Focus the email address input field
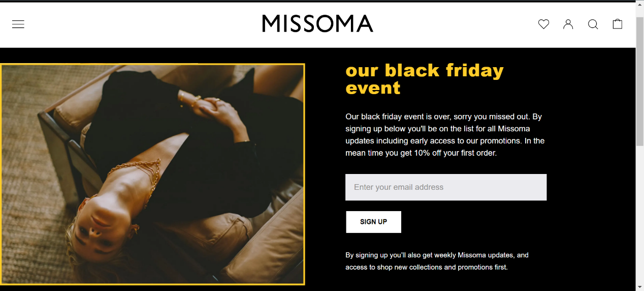This screenshot has width=644, height=291. (x=445, y=187)
